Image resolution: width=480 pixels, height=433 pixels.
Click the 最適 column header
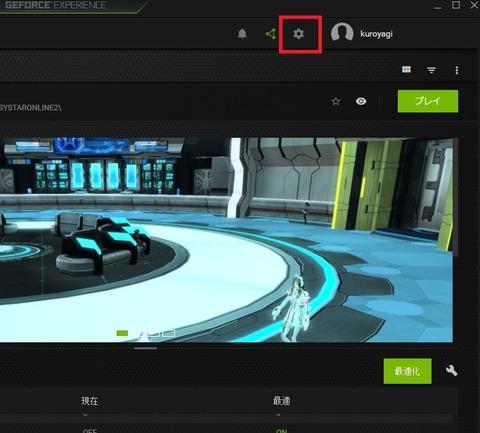click(282, 401)
